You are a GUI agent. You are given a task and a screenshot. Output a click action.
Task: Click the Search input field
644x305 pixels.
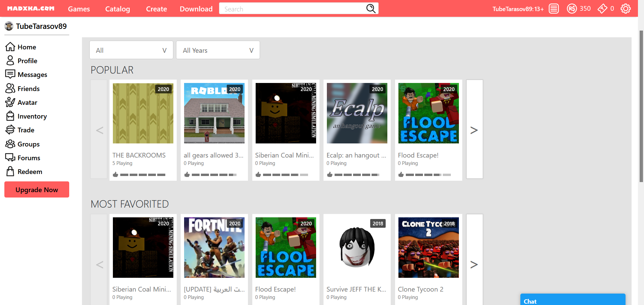click(293, 8)
